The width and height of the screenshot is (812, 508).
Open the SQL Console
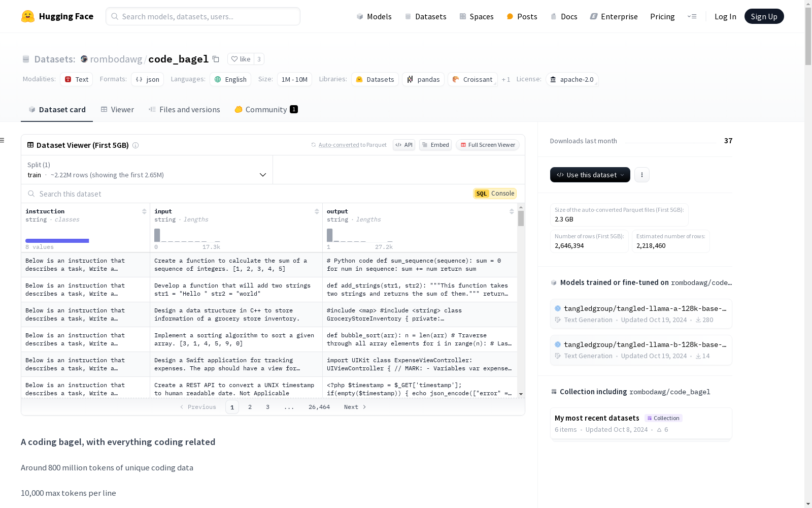pyautogui.click(x=495, y=194)
